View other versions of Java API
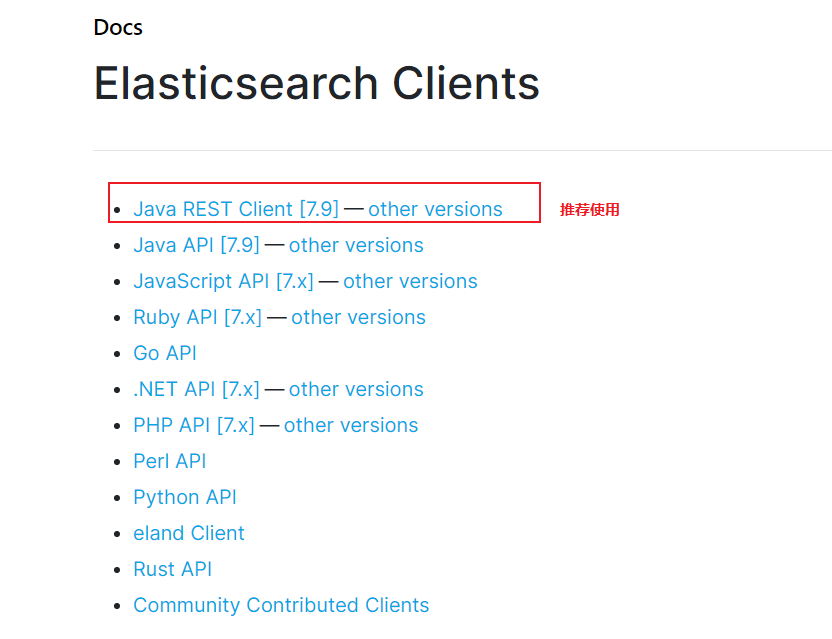 pyautogui.click(x=356, y=245)
